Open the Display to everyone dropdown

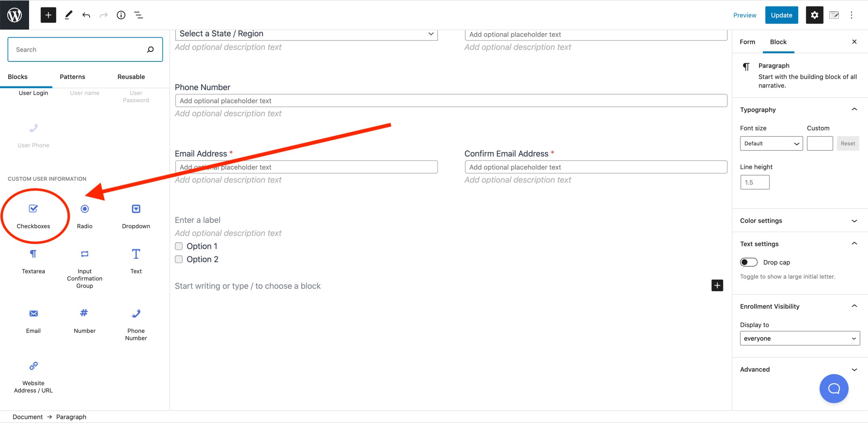[800, 338]
